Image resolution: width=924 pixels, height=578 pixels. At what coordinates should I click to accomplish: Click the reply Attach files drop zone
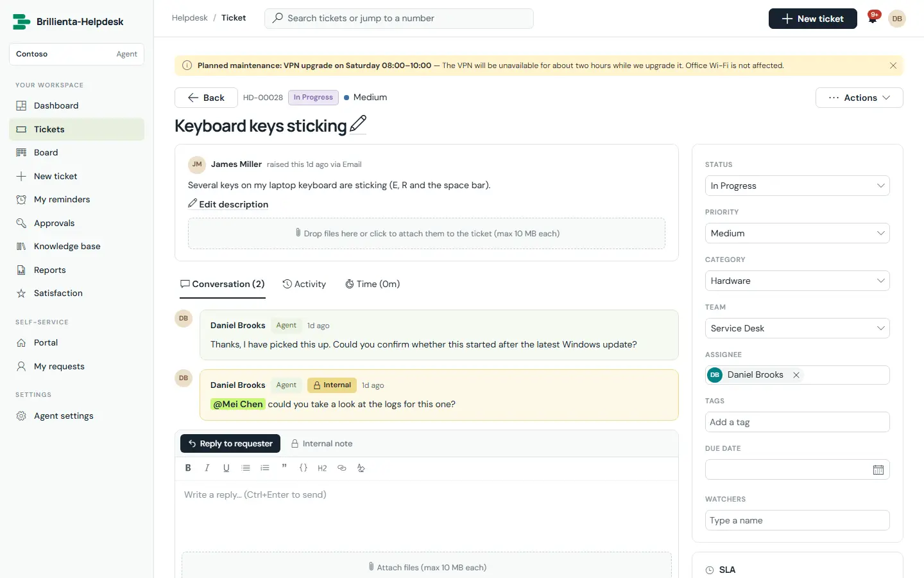point(427,566)
